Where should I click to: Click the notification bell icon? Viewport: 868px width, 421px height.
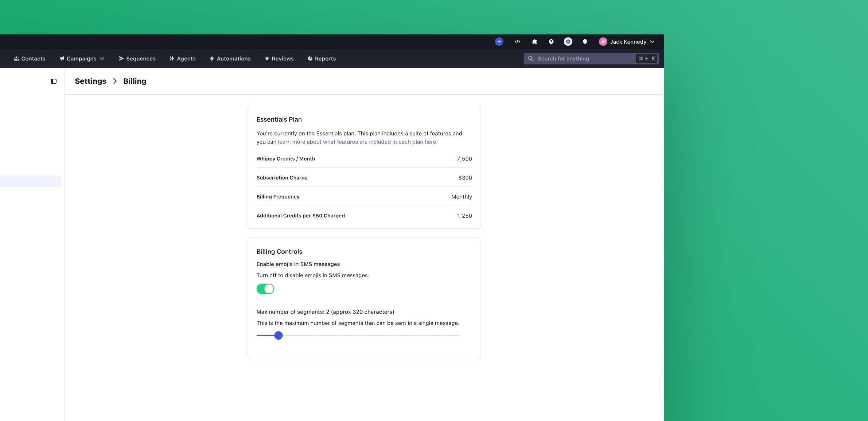click(585, 42)
